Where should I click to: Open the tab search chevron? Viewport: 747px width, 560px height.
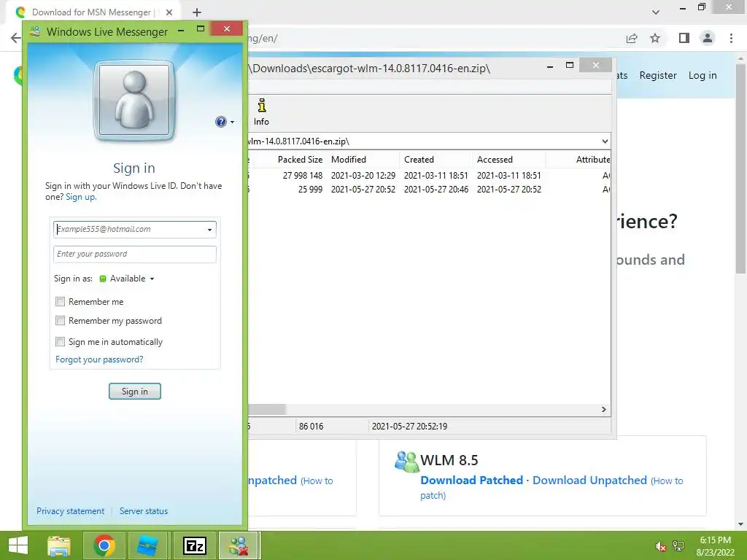pos(656,12)
